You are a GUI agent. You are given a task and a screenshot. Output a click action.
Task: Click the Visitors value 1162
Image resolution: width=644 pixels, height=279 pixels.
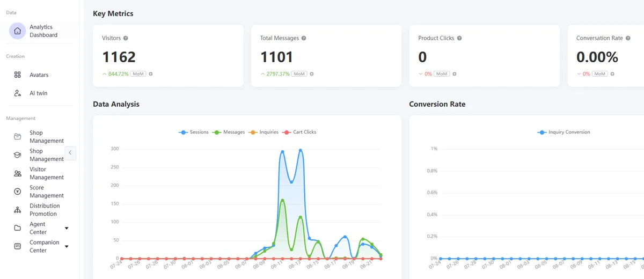tap(119, 57)
